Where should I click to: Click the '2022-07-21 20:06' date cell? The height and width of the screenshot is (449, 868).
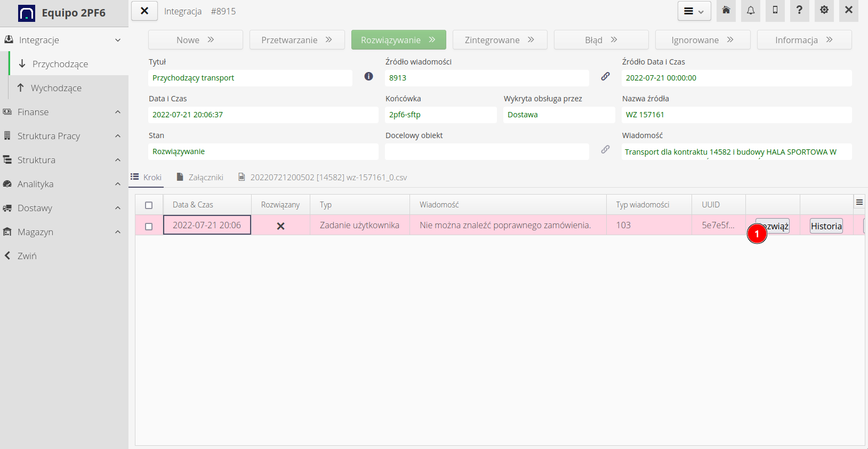click(207, 225)
